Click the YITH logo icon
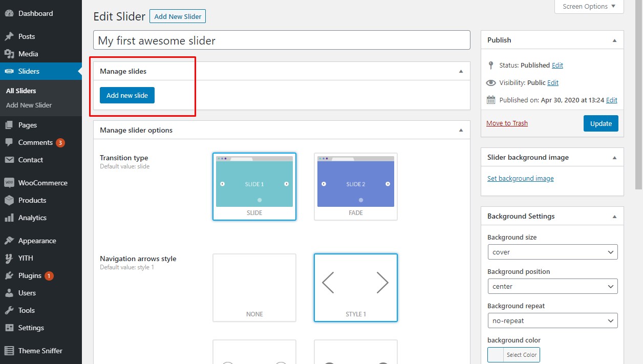The height and width of the screenshot is (364, 643). point(9,258)
